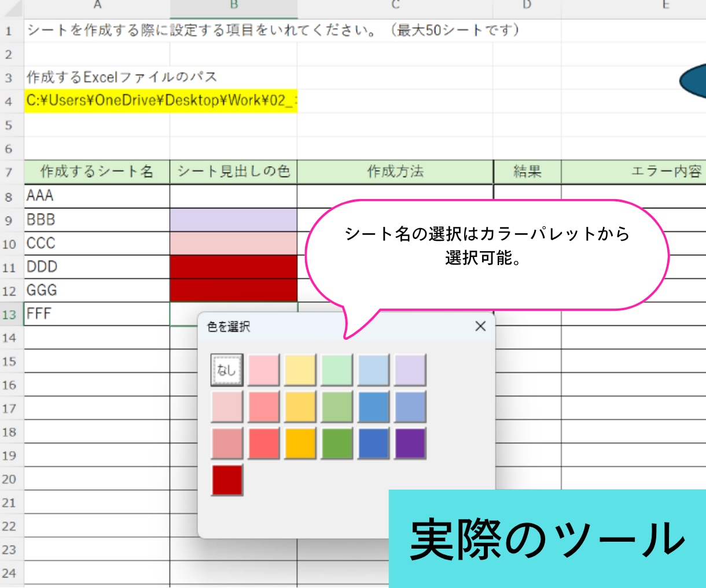The image size is (706, 588).
Task: Select cell containing FFF
Action: (x=97, y=314)
